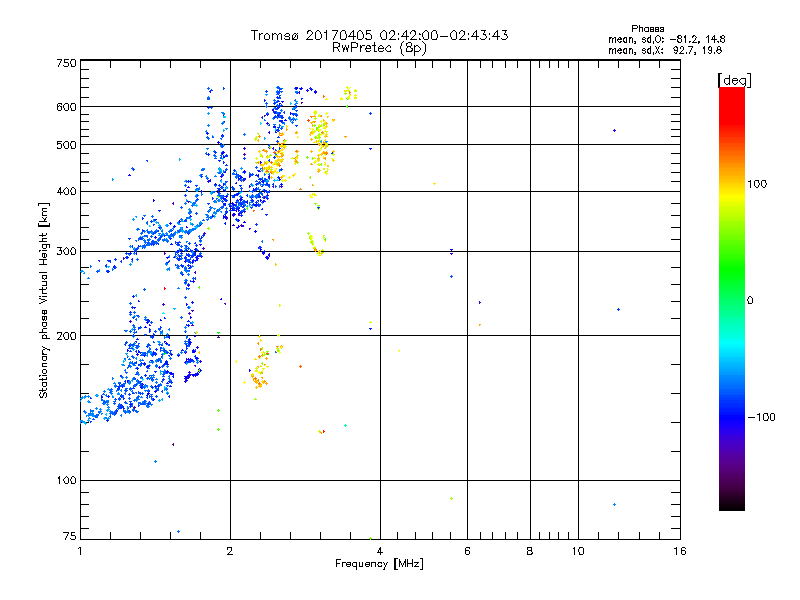Click the y-axis tick label '100' beside the plot
Screen dimensions: 800x600
66,481
